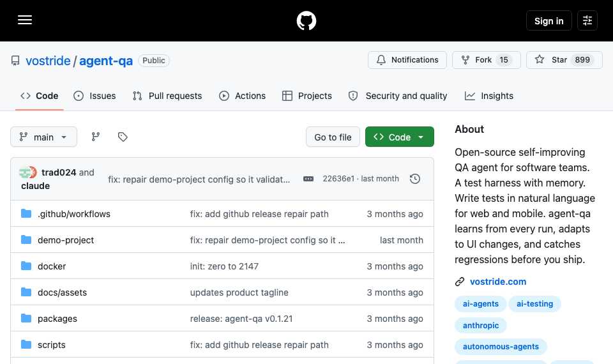Open commit history clock icon
The height and width of the screenshot is (364, 613).
tap(415, 179)
